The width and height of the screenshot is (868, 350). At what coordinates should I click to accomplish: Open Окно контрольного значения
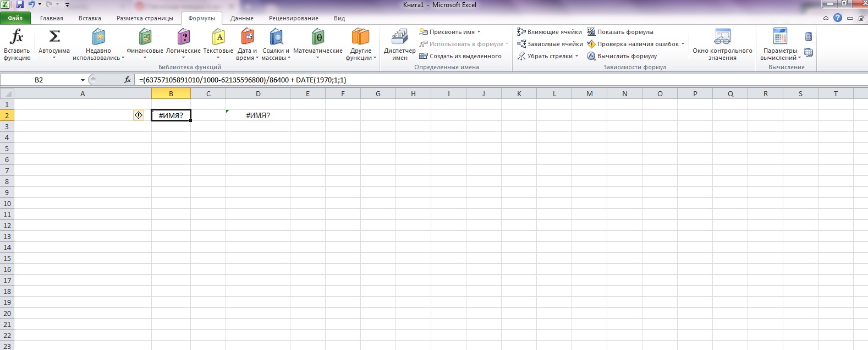pos(722,37)
